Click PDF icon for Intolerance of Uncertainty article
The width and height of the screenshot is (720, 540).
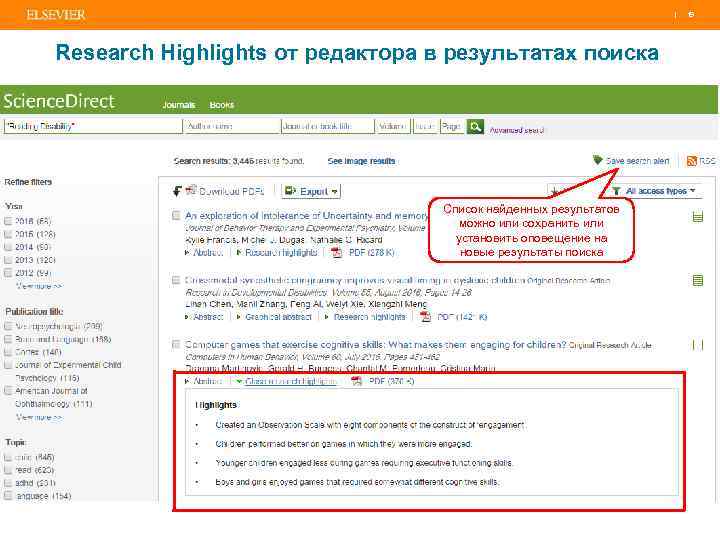(337, 253)
